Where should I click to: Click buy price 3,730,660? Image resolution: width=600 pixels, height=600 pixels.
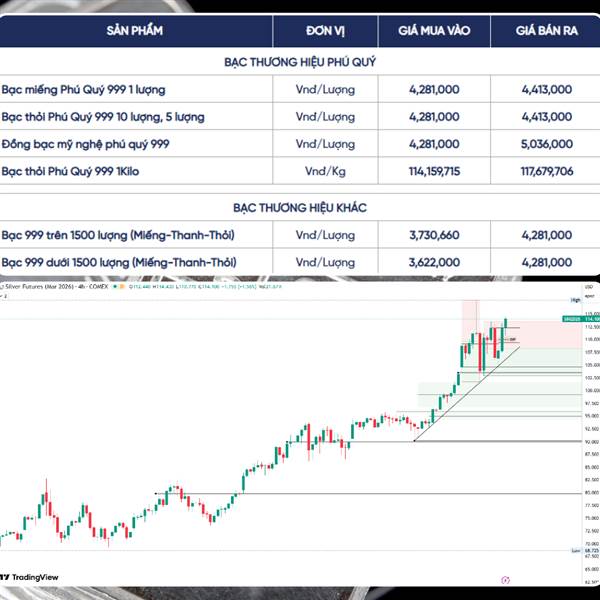coord(434,235)
